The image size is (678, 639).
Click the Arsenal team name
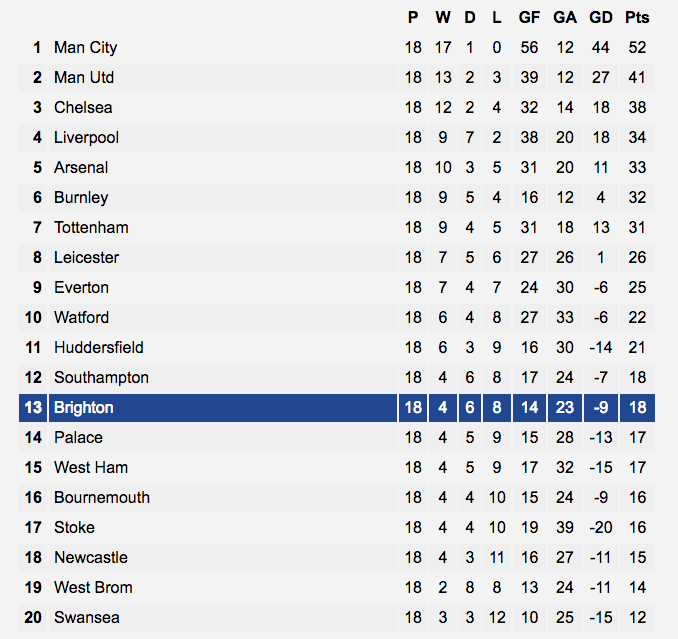pyautogui.click(x=81, y=167)
